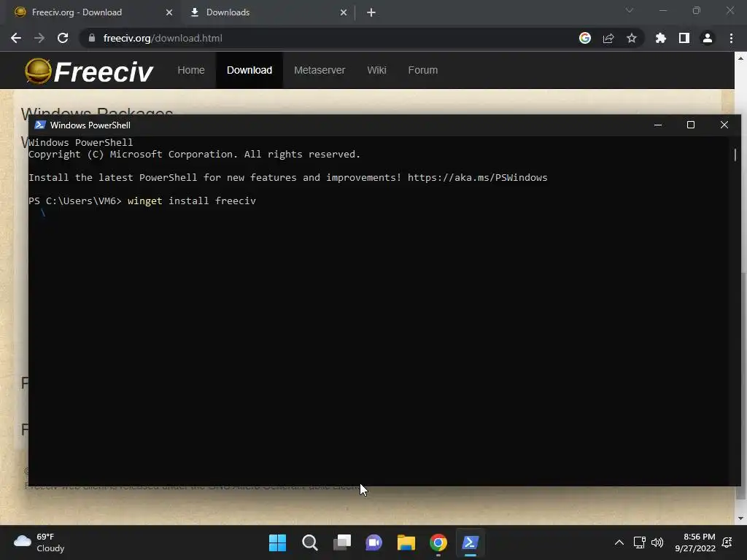Open the Home nav item
This screenshot has height=560, width=747.
coord(191,70)
